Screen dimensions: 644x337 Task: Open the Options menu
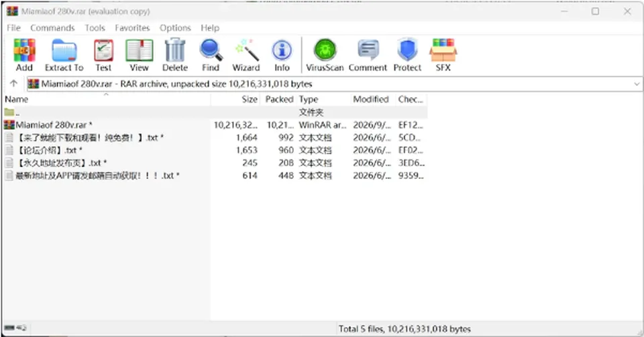pos(175,28)
